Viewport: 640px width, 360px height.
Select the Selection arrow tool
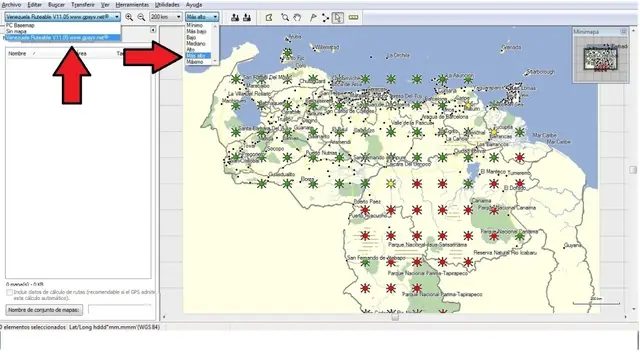click(338, 17)
